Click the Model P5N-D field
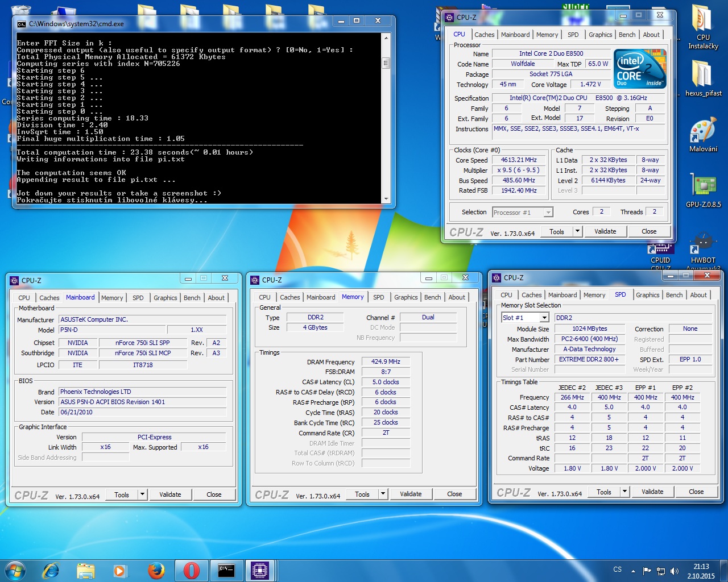Image resolution: width=728 pixels, height=582 pixels. [112, 330]
